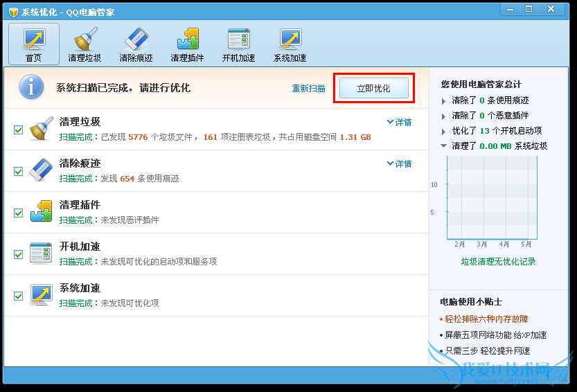Uncheck the 系统加速 checkbox
This screenshot has width=577, height=392.
[x=19, y=296]
